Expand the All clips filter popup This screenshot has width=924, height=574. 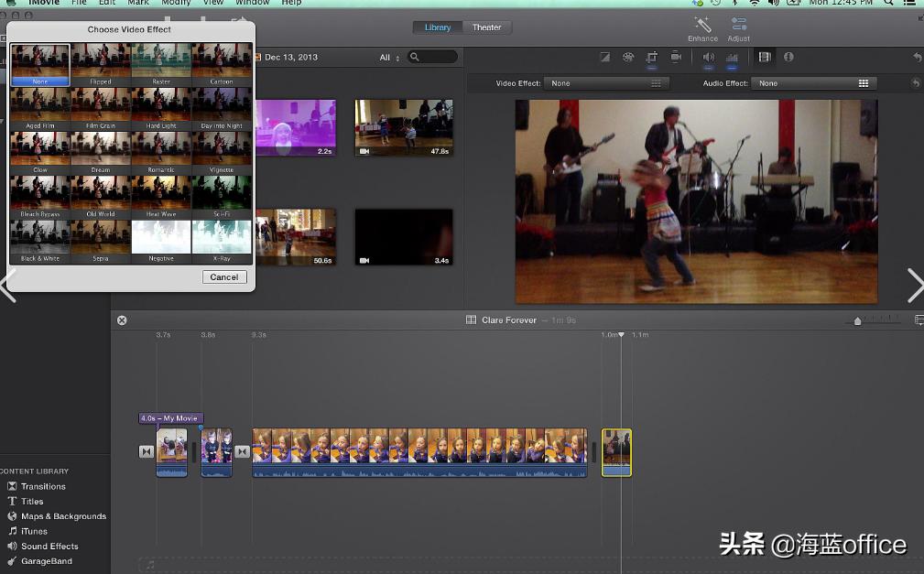point(390,58)
